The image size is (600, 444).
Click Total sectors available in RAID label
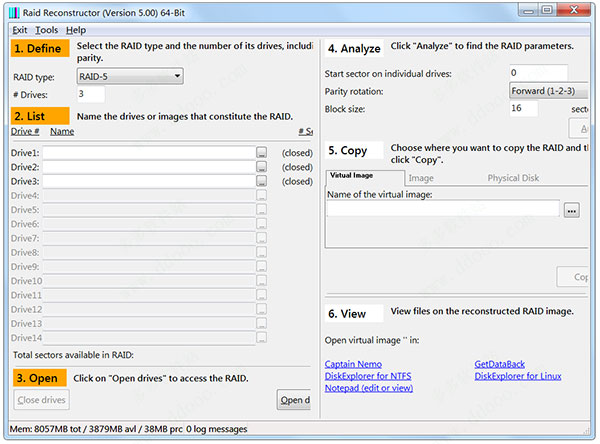tap(73, 355)
